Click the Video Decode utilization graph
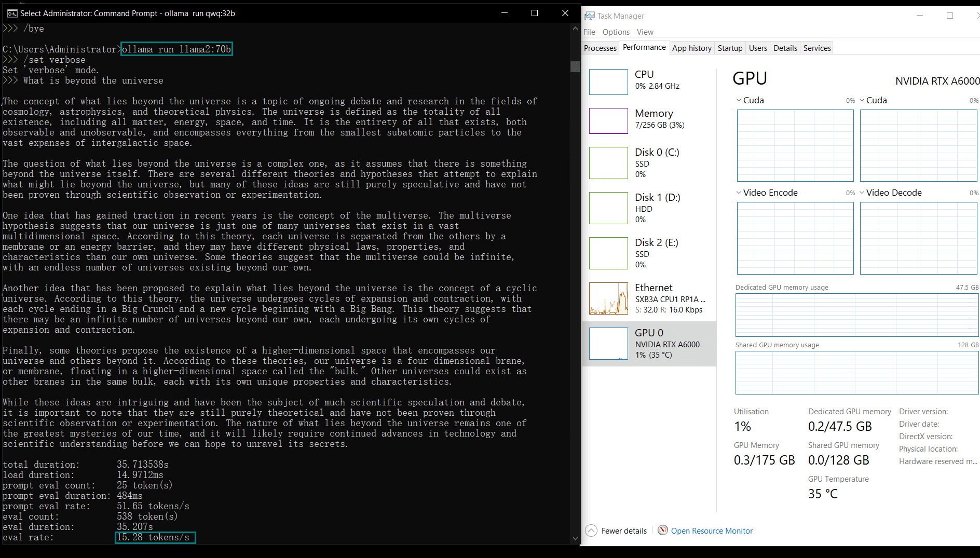 (918, 238)
